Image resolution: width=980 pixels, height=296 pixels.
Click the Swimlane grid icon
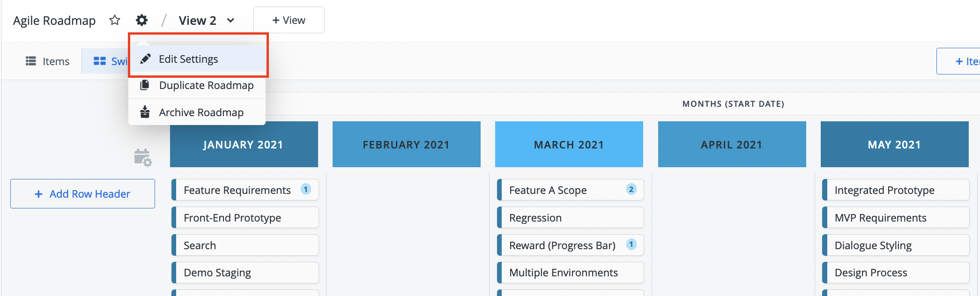point(99,61)
